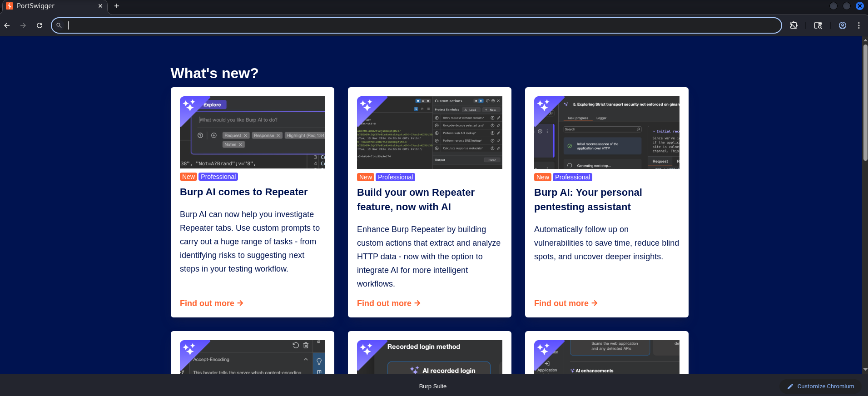Click Professional badge on pentesting assistant card
The image size is (868, 396).
coord(573,177)
